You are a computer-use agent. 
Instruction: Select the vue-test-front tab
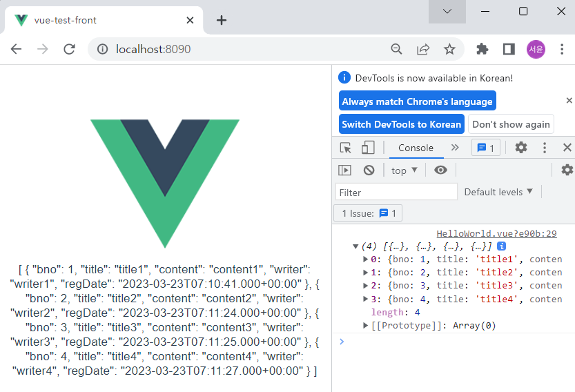coord(104,20)
